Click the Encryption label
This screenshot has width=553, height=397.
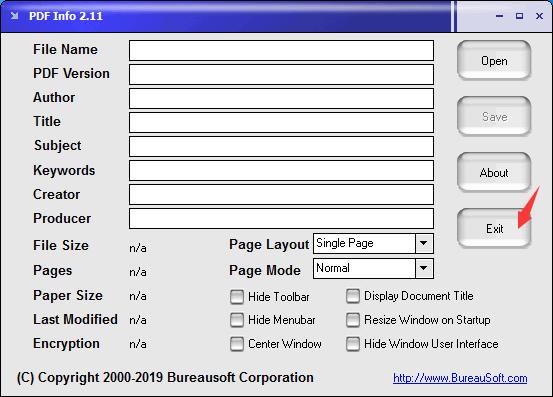point(66,344)
